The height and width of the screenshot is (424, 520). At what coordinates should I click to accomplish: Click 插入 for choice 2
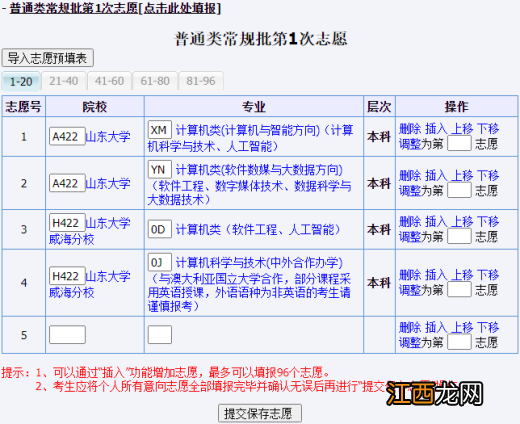(436, 175)
